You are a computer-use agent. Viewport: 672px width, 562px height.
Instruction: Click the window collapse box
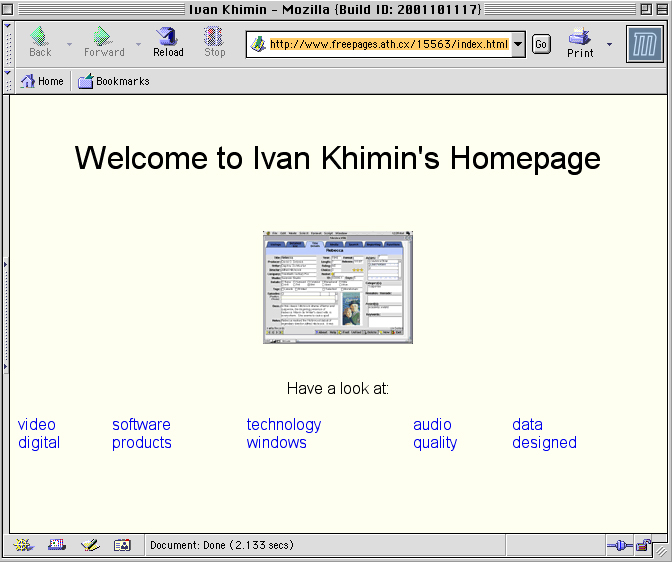(x=662, y=9)
